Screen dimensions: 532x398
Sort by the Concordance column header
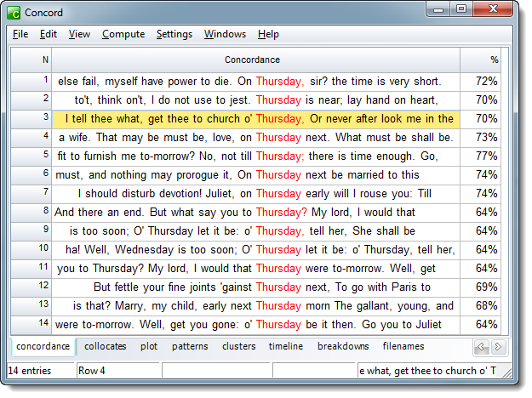click(252, 60)
